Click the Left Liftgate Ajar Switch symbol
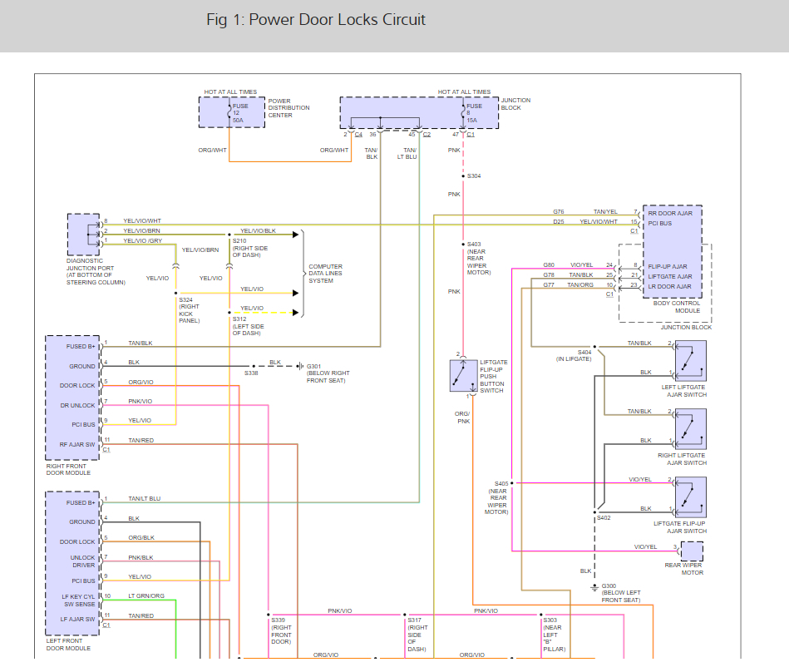The image size is (789, 672). click(691, 361)
